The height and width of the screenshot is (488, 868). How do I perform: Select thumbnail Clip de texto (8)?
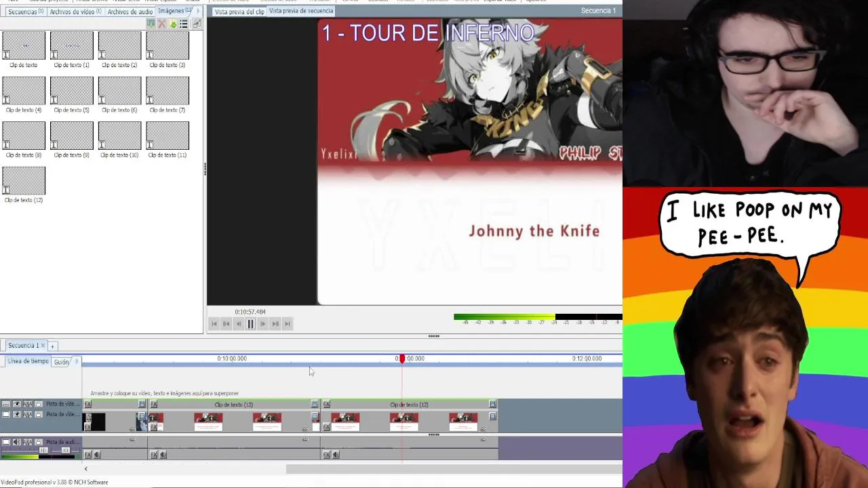24,135
